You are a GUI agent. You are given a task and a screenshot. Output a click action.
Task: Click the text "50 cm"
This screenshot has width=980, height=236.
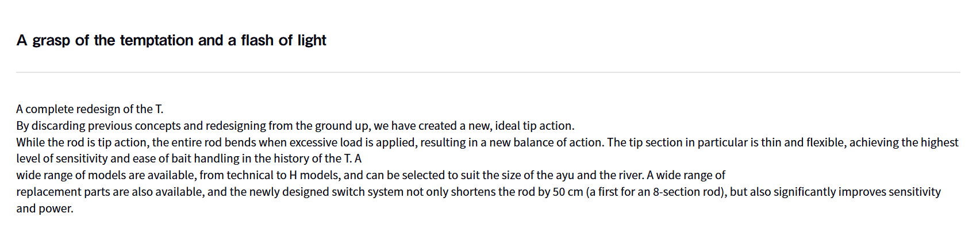coord(568,192)
